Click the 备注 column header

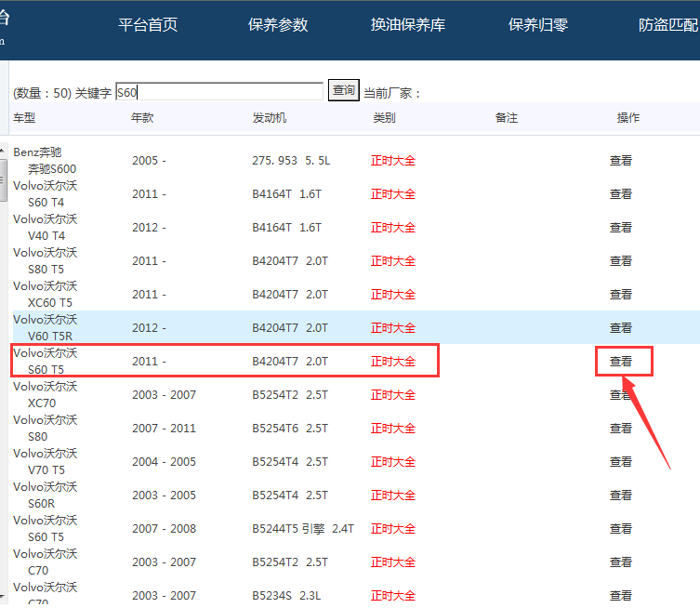[x=507, y=118]
